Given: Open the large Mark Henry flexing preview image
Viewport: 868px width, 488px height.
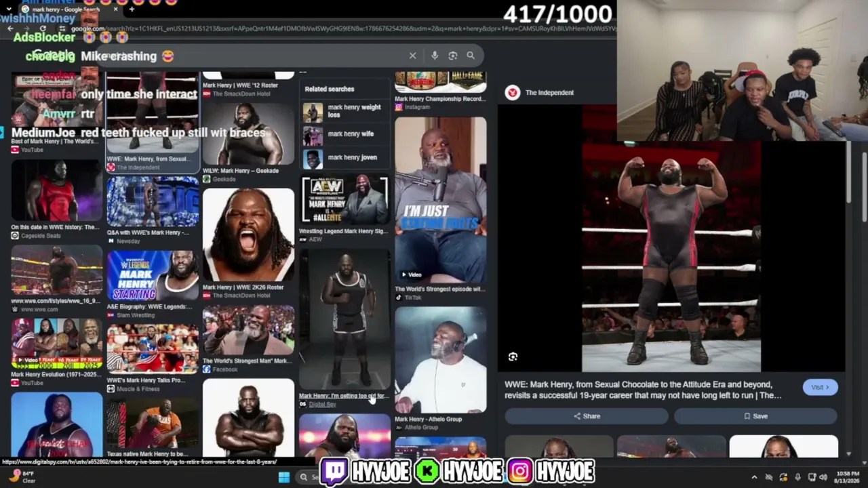Looking at the screenshot, I should [x=671, y=258].
